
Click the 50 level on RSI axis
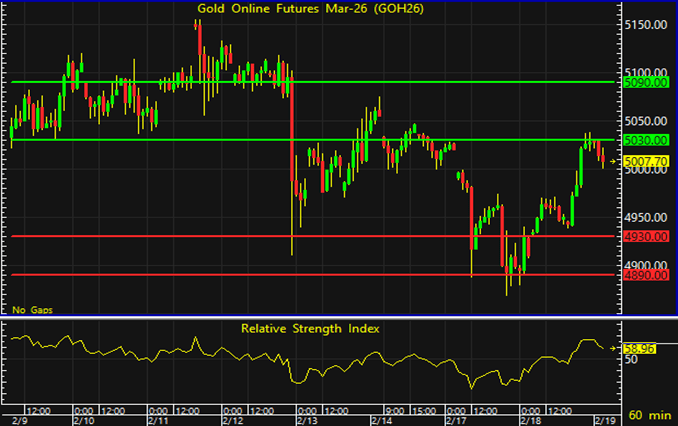(630, 360)
